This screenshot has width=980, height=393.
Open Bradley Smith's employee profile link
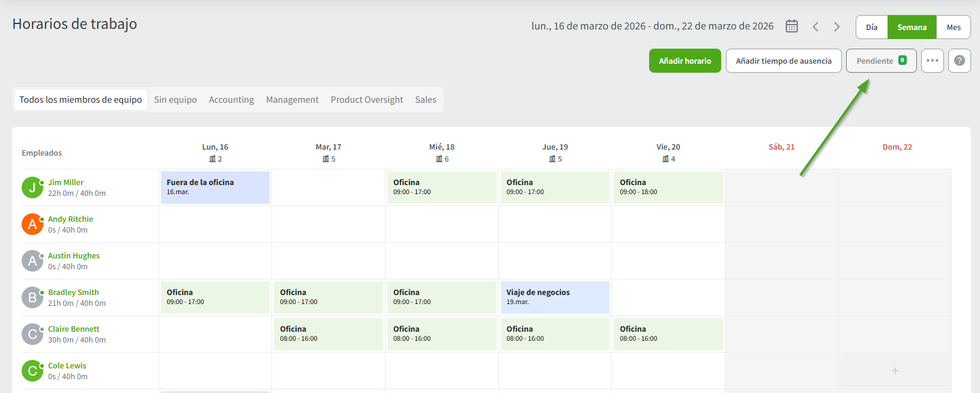pyautogui.click(x=73, y=292)
